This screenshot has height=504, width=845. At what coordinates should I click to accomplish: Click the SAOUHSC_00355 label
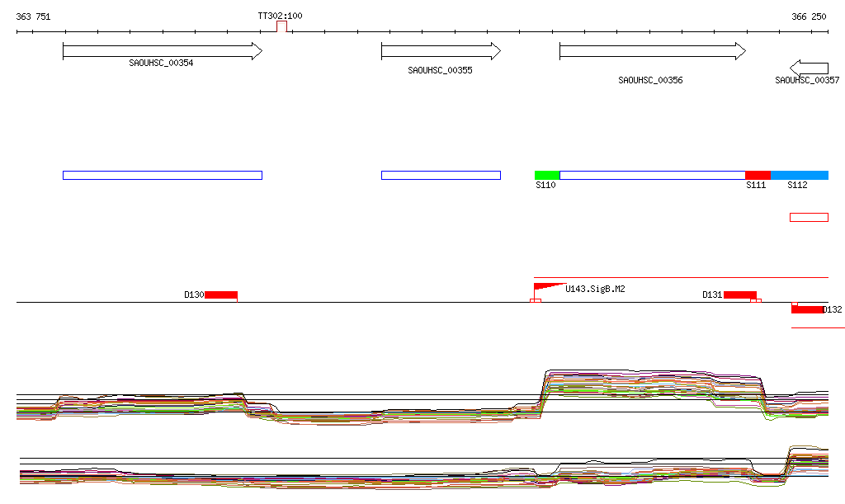point(441,71)
